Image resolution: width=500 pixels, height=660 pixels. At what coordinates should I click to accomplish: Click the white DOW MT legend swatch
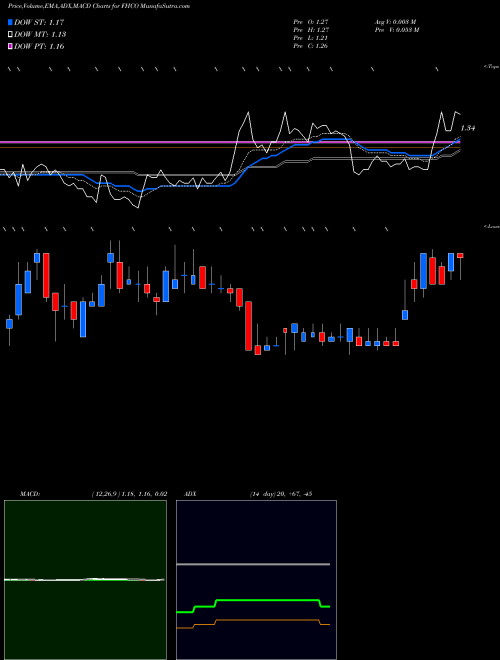pos(10,35)
